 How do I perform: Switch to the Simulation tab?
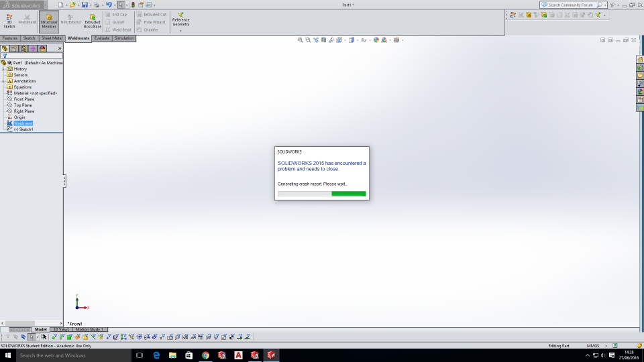pyautogui.click(x=124, y=38)
